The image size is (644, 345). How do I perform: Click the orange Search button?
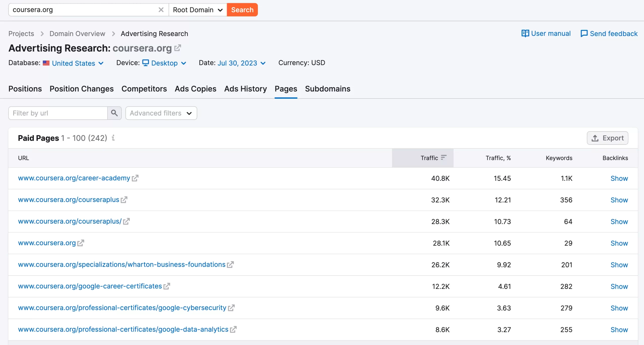242,10
